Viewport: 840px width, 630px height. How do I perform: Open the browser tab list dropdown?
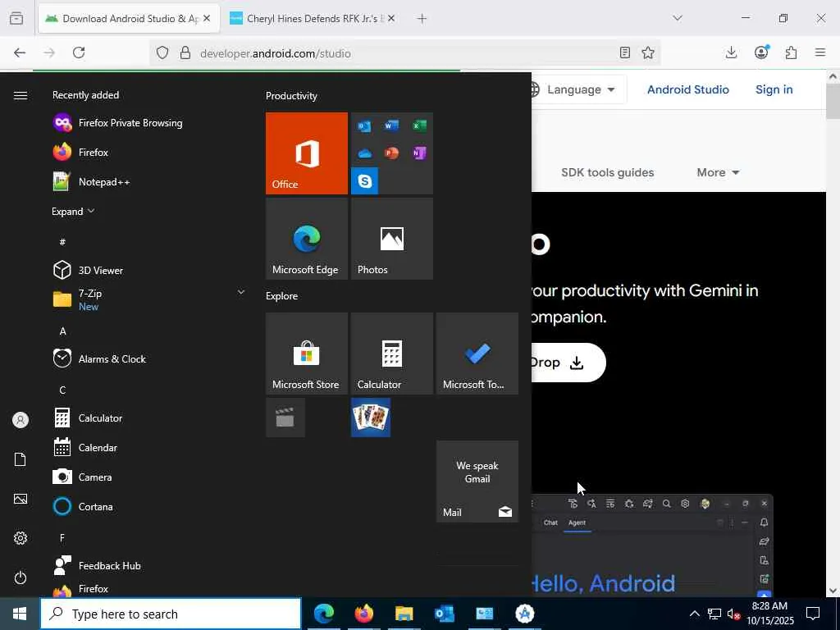pyautogui.click(x=678, y=18)
